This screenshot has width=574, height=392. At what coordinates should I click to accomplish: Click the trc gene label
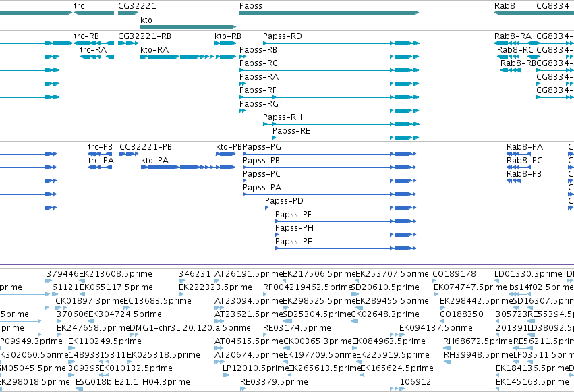coord(79,6)
